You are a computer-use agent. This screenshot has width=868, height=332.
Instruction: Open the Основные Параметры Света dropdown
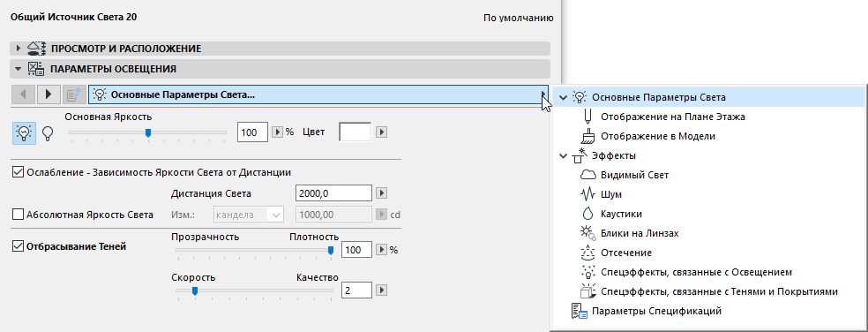click(x=318, y=94)
